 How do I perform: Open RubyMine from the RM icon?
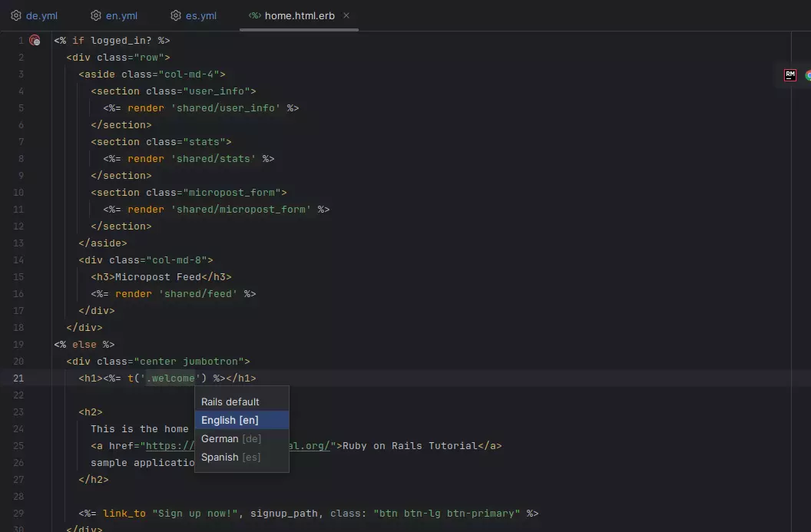pos(789,75)
